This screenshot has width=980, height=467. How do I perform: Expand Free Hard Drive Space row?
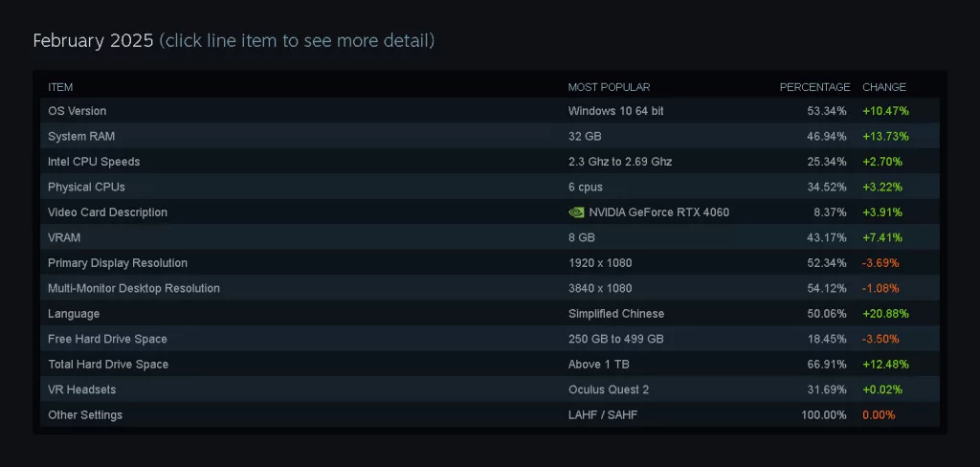(489, 339)
